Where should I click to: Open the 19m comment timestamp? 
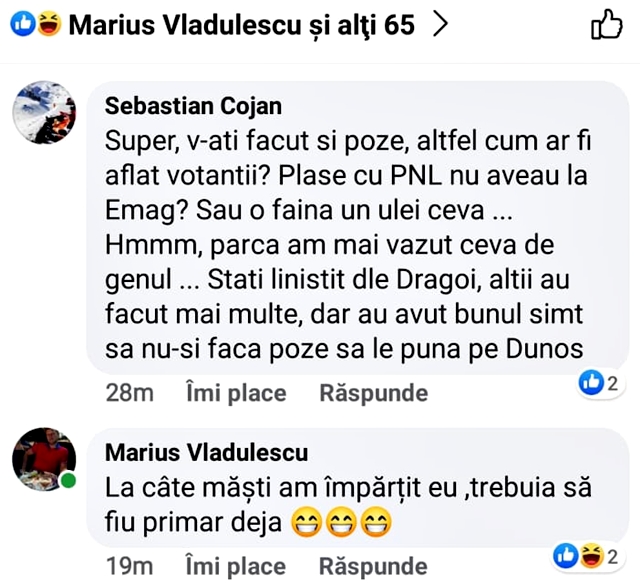pos(129,566)
